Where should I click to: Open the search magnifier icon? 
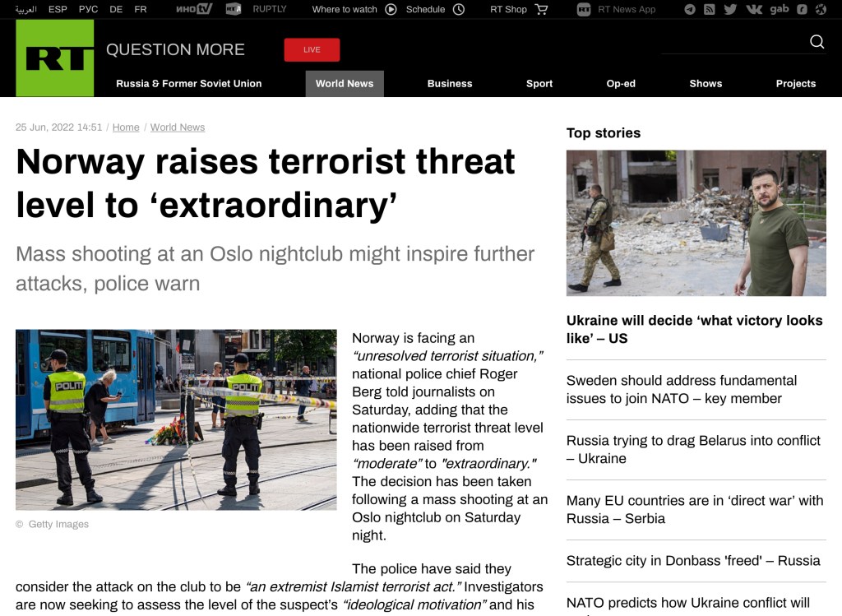(x=817, y=42)
